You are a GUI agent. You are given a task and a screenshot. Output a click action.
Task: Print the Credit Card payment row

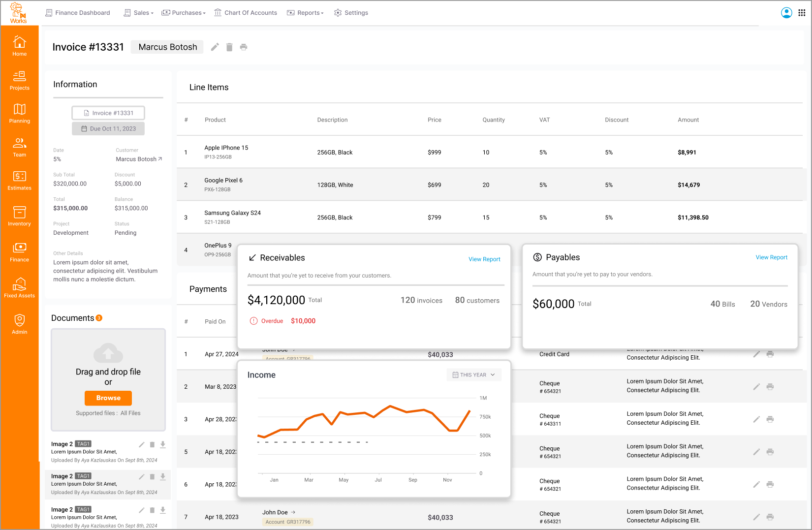click(770, 354)
